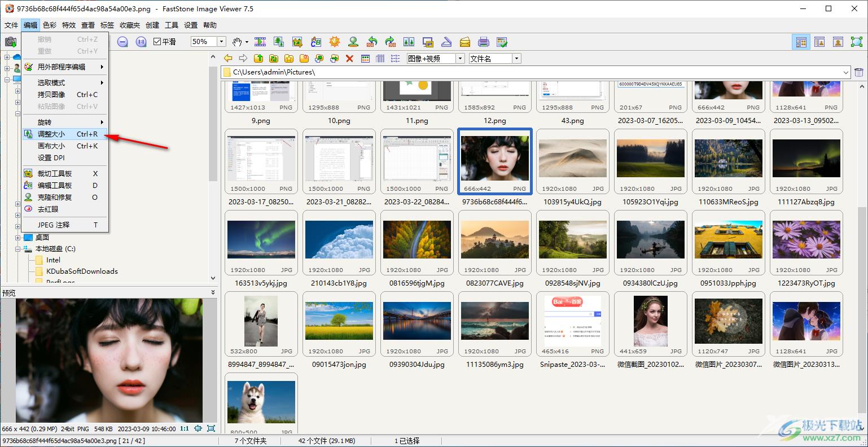Open the 图像+视频 filter dropdown

tap(461, 58)
